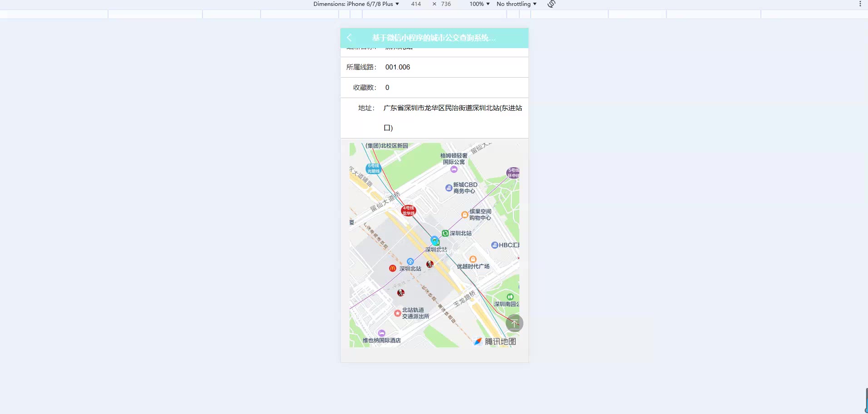Tap the 深圳南园 green park icon
Image resolution: width=868 pixels, height=414 pixels.
(x=510, y=297)
